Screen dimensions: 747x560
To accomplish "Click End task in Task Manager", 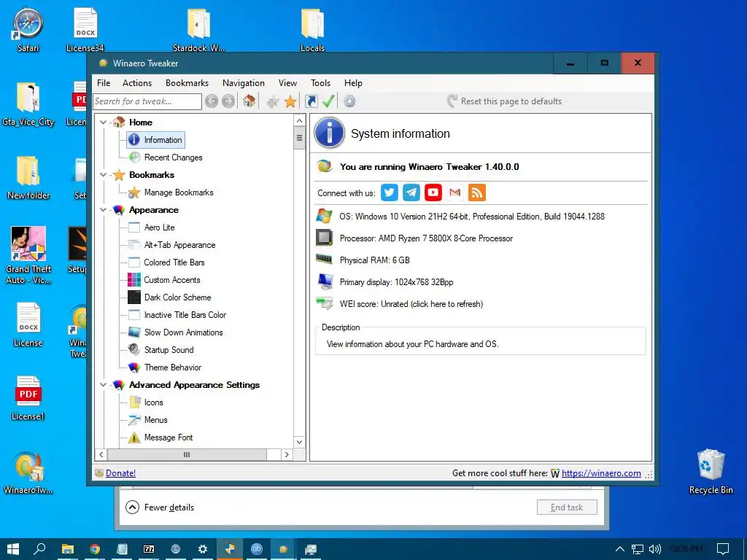I will 567,507.
